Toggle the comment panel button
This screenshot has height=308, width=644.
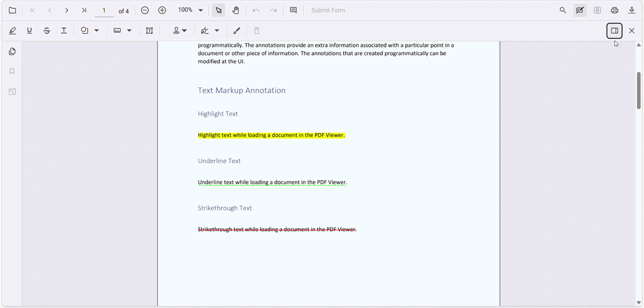pyautogui.click(x=614, y=31)
